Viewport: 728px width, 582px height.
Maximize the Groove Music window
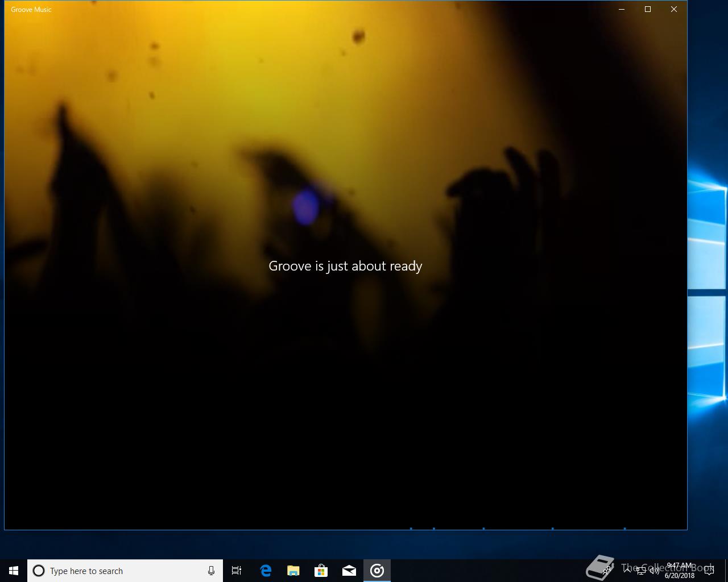(648, 9)
